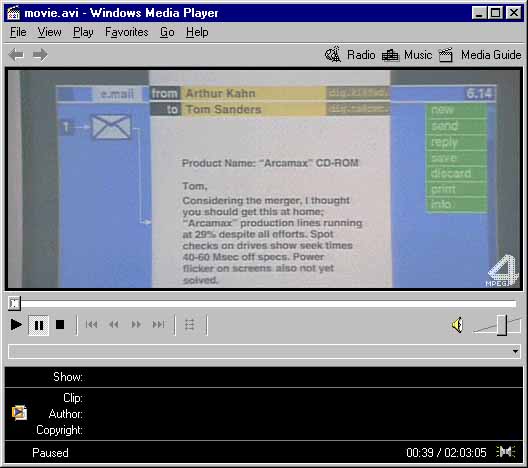
Task: Open the Favorites menu
Action: pos(127,32)
